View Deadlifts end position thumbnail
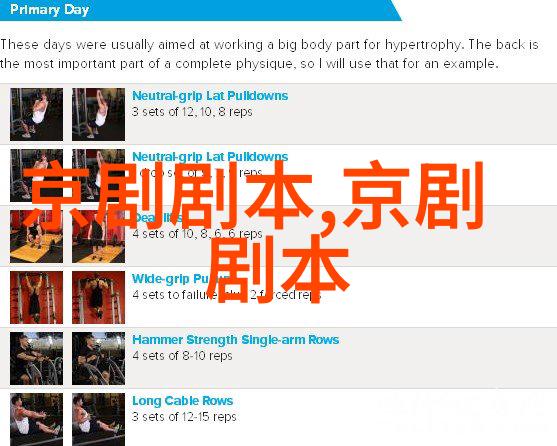Image resolution: width=557 pixels, height=446 pixels. pos(98,236)
